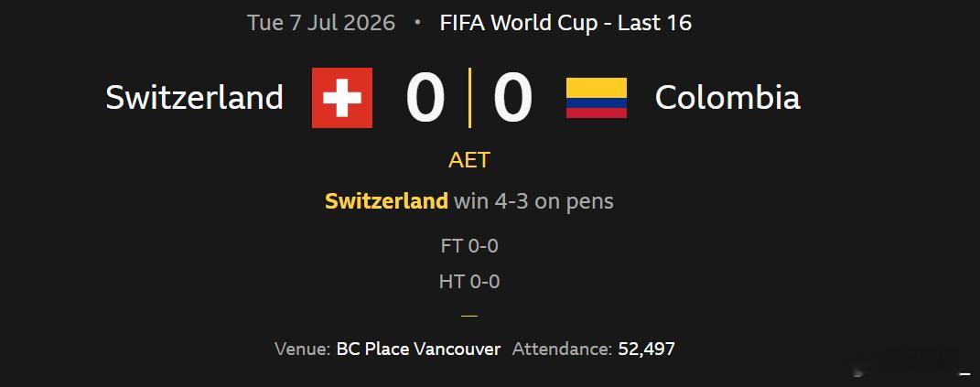Click the Attendance label

[x=562, y=349]
